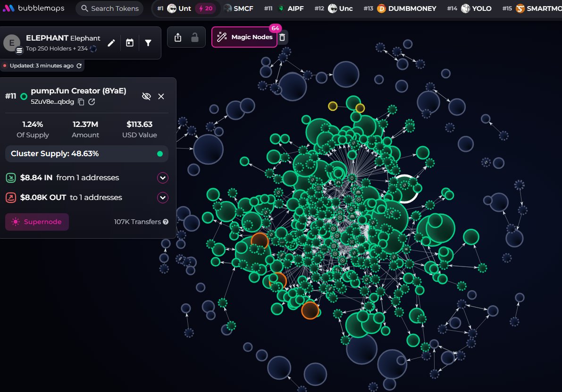Toggle the Cluster Supply highlight dot
The width and height of the screenshot is (562, 392).
click(160, 154)
